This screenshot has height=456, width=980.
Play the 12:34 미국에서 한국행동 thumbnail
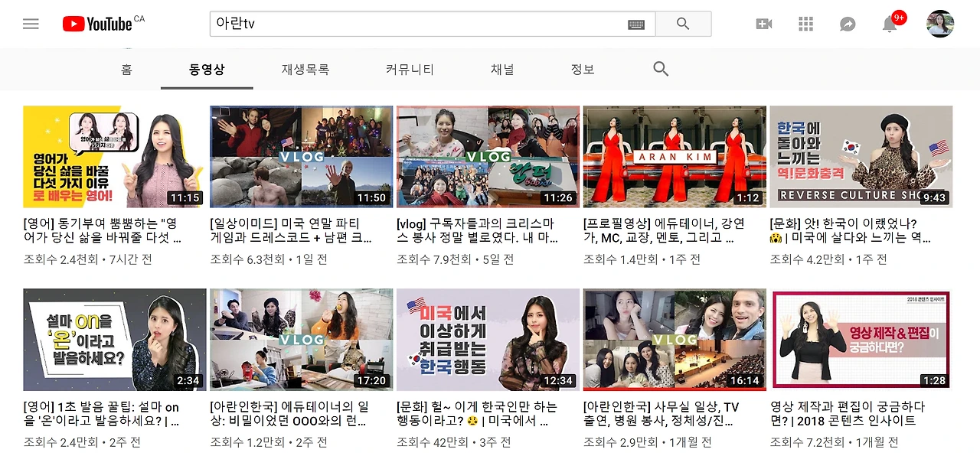click(x=488, y=340)
